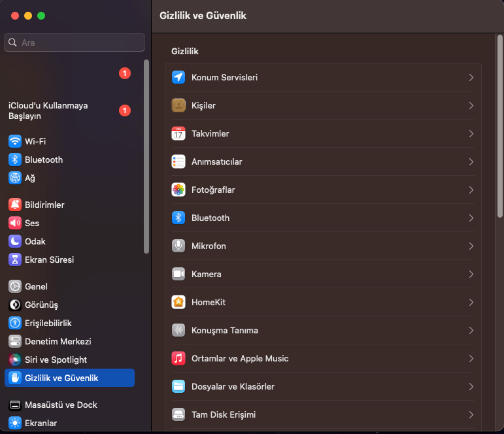Select Erişilebilirlik in the sidebar
This screenshot has width=504, height=434.
(48, 323)
